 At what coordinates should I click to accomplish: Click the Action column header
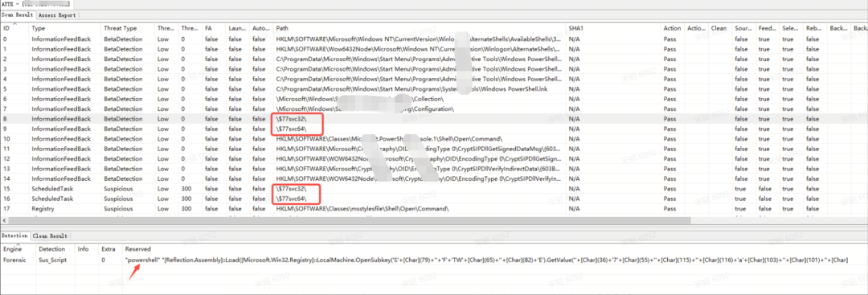pyautogui.click(x=673, y=27)
